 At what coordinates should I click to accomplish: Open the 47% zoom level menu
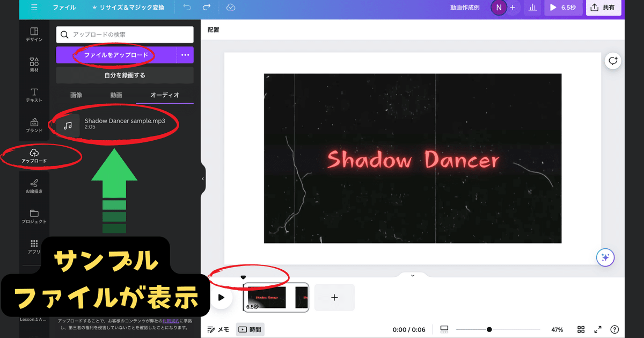click(x=557, y=329)
